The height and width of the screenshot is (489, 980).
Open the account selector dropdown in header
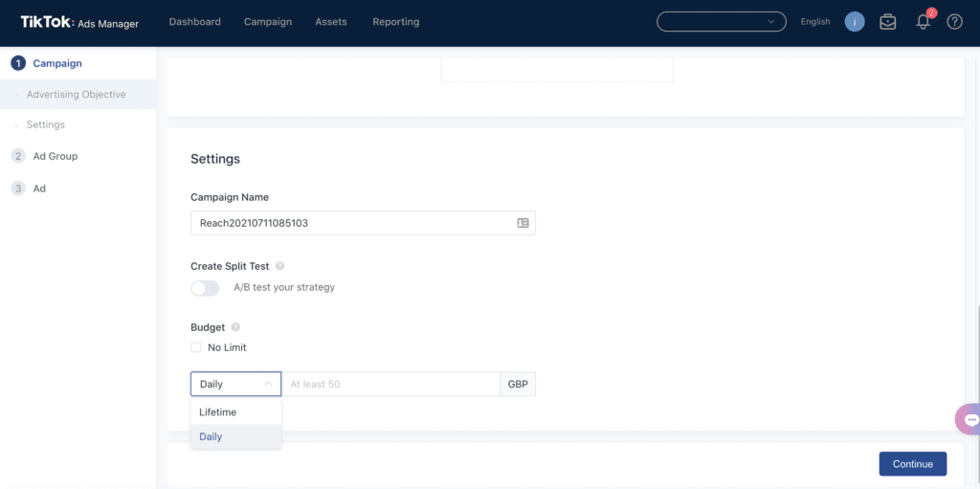click(721, 22)
